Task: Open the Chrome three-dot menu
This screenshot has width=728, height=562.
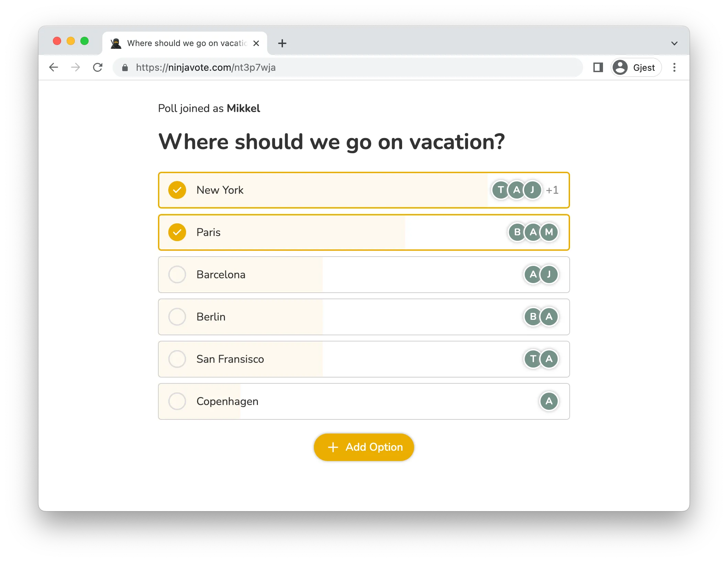Action: 674,67
